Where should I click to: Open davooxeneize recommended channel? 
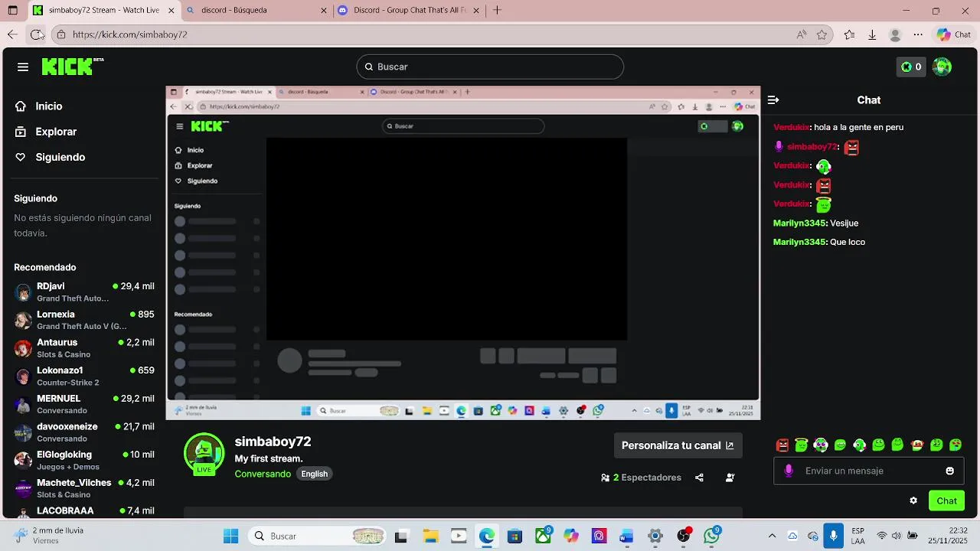click(84, 432)
